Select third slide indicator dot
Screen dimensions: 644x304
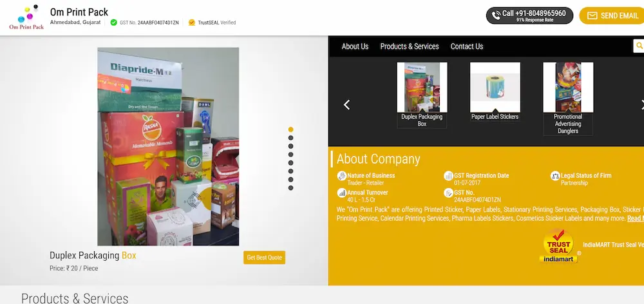(x=291, y=146)
